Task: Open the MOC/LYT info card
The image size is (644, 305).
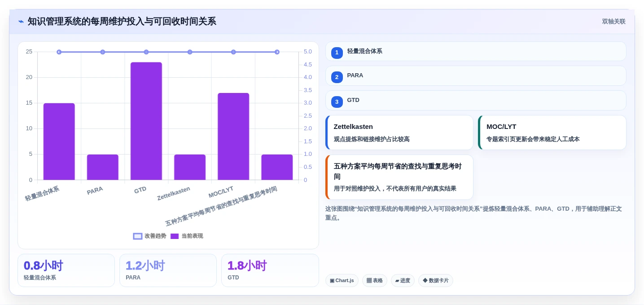Action: coord(552,133)
